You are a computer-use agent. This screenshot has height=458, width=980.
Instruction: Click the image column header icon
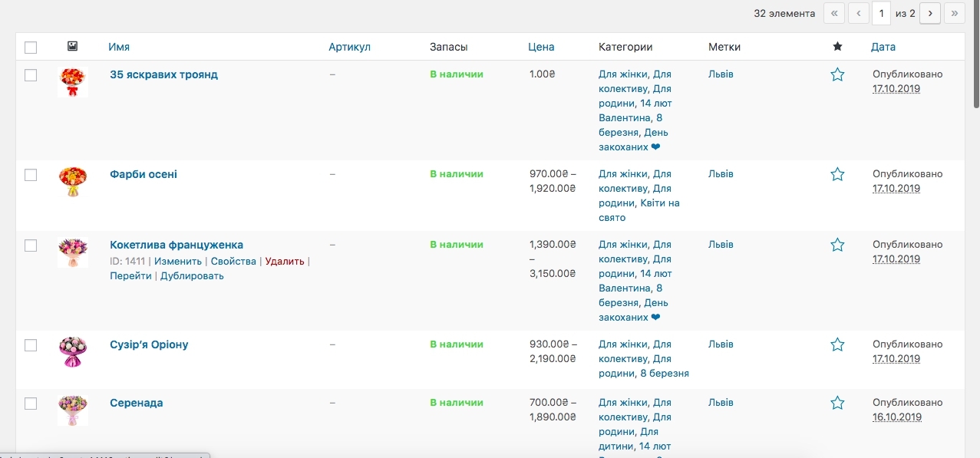coord(72,47)
